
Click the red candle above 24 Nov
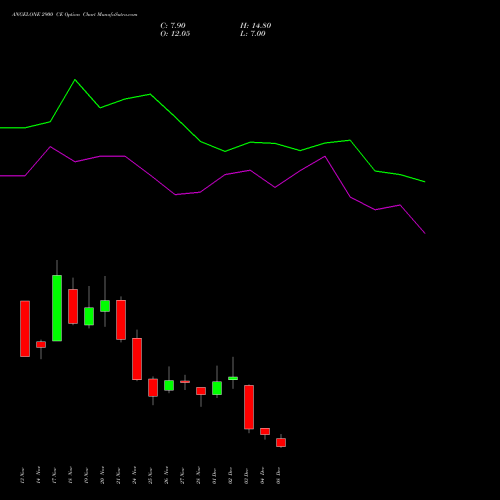[x=137, y=359]
